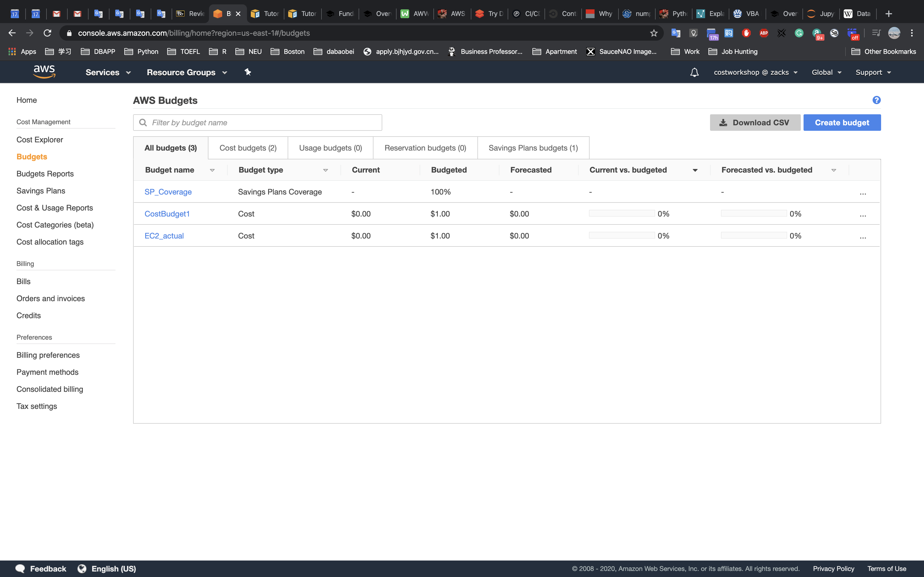Open the CostBudget1 budget link
The height and width of the screenshot is (577, 924).
click(167, 214)
